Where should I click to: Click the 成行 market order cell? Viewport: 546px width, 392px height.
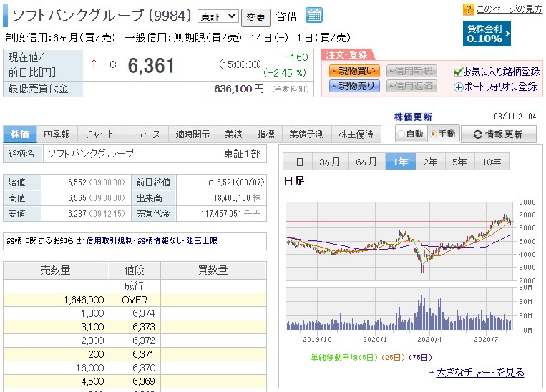[x=135, y=286]
